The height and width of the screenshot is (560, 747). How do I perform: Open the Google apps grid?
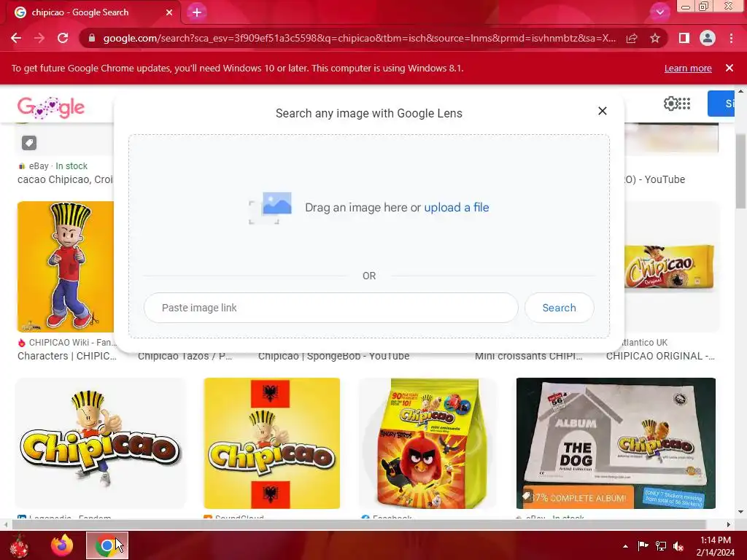pos(684,104)
